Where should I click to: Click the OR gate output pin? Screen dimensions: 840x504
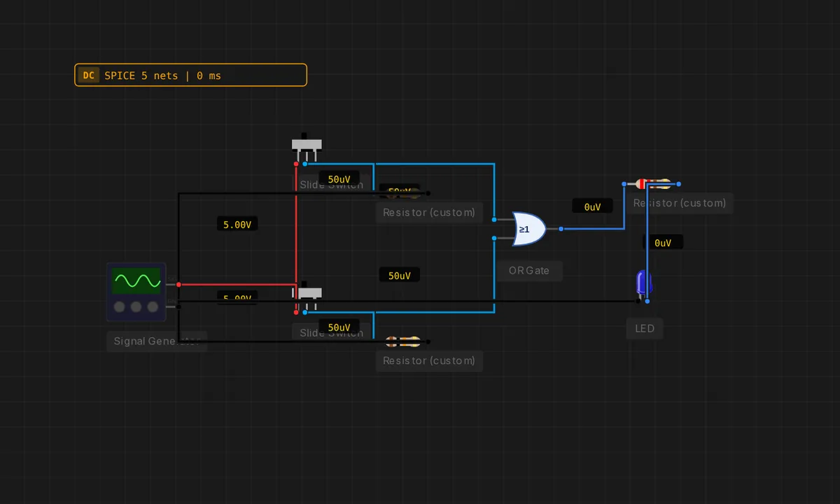coord(561,229)
